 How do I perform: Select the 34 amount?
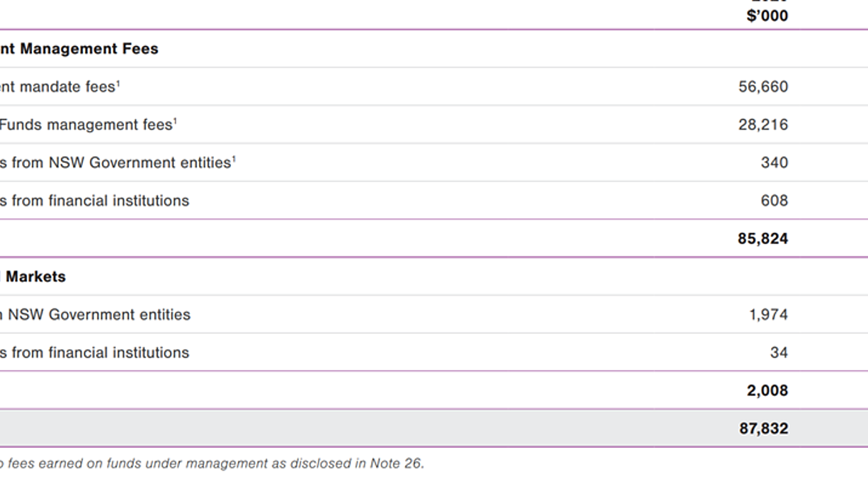pos(779,352)
